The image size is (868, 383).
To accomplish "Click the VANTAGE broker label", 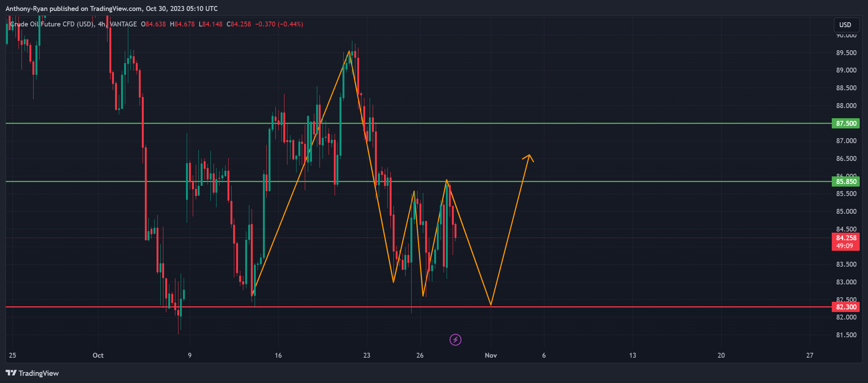I will tap(123, 24).
